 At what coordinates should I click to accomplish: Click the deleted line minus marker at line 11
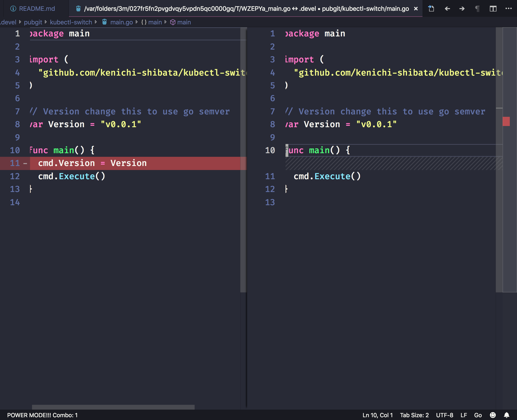(x=25, y=164)
